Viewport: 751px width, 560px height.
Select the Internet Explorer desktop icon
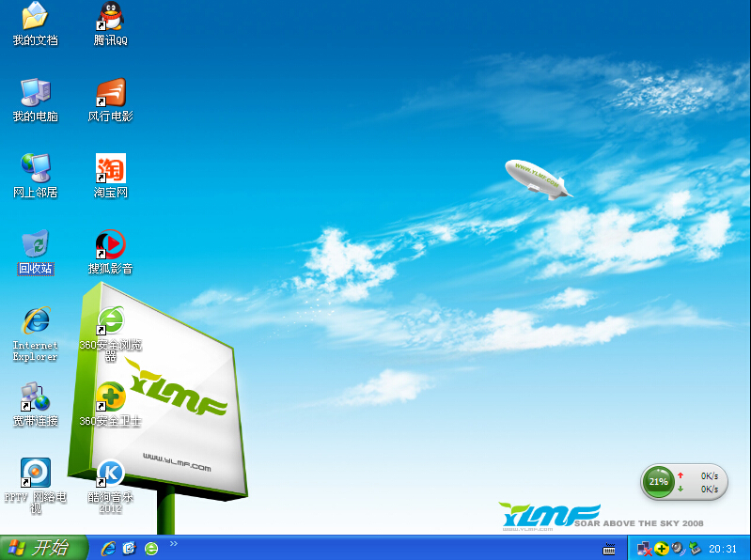pos(35,334)
